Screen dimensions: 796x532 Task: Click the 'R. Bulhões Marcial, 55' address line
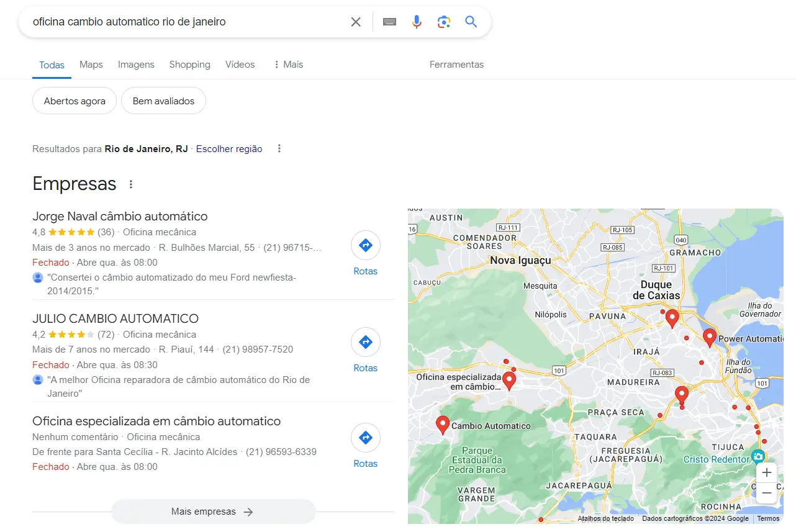click(x=207, y=248)
